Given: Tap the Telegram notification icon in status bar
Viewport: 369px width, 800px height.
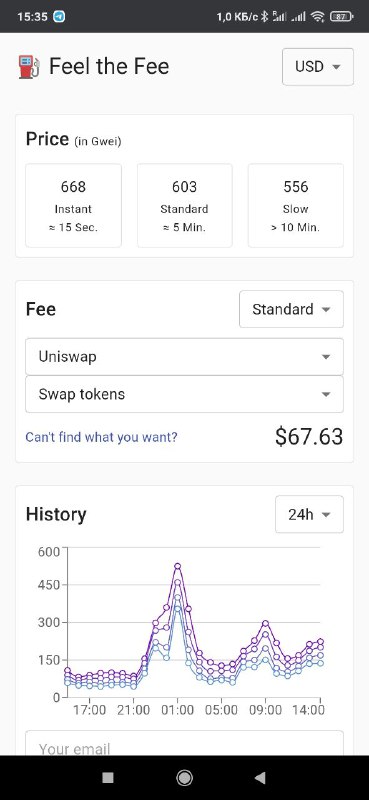Looking at the screenshot, I should coord(59,16).
